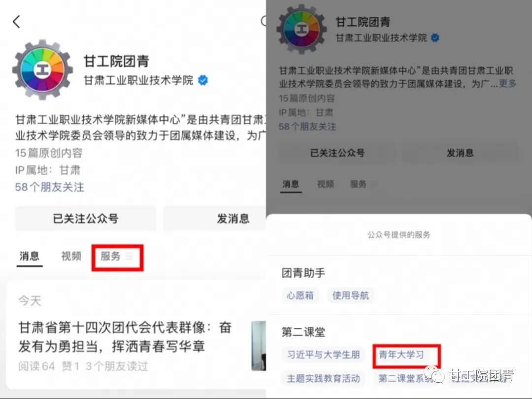Tap the blue verified badge in the left panel
Viewport: 532px width, 399px height.
(x=202, y=80)
